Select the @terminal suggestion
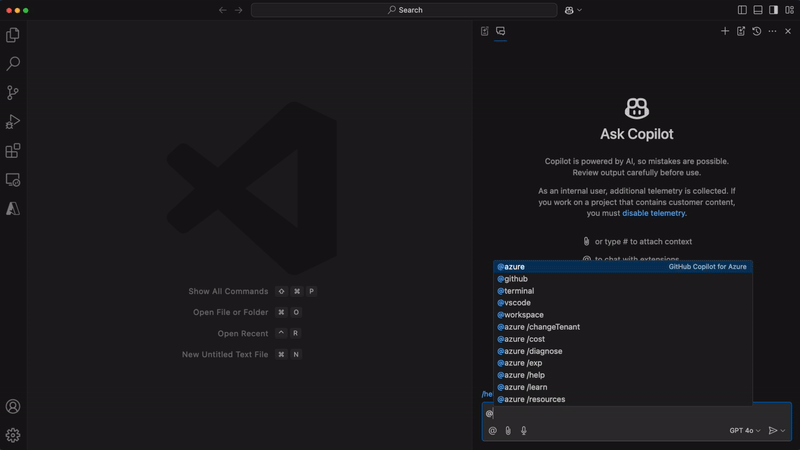The height and width of the screenshot is (450, 800). pos(622,291)
